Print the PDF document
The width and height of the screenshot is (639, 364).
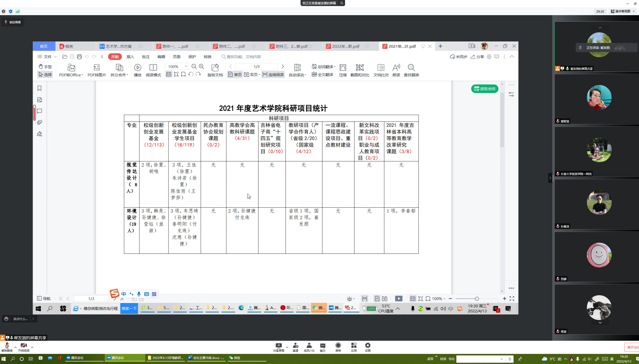pyautogui.click(x=79, y=57)
